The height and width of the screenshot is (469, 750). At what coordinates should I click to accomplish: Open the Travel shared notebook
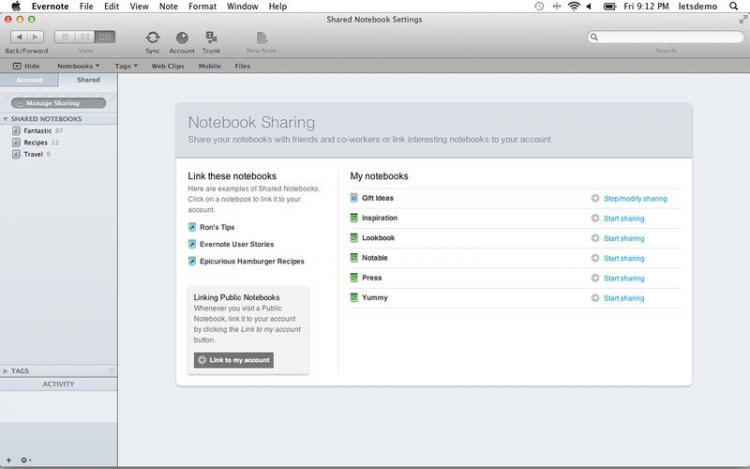[32, 154]
